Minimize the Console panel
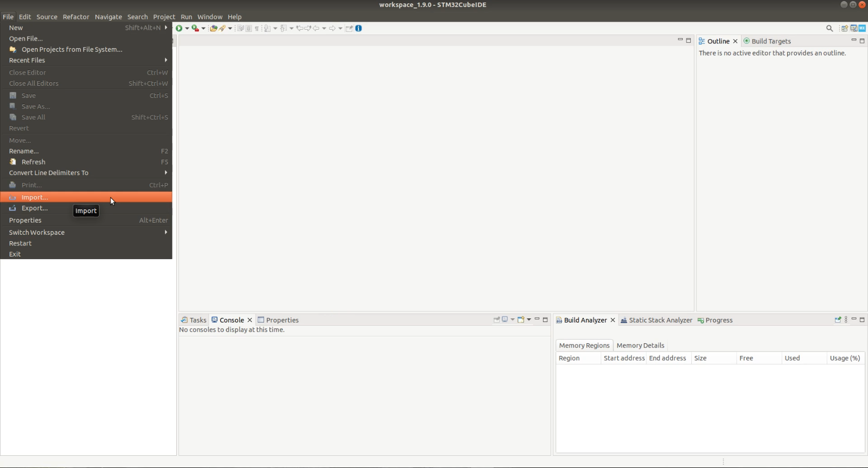Viewport: 868px width, 468px height. point(537,319)
